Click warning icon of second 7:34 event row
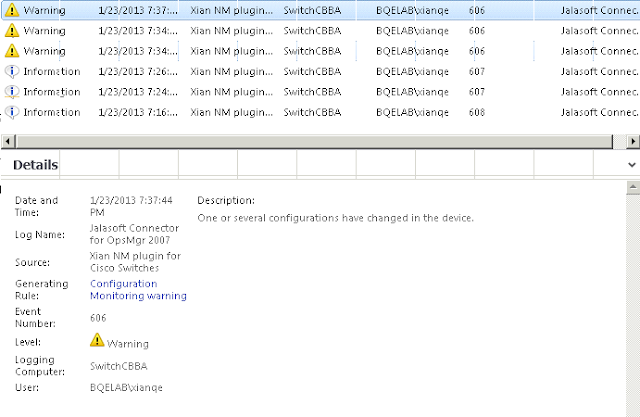The height and width of the screenshot is (417, 640). click(x=12, y=51)
